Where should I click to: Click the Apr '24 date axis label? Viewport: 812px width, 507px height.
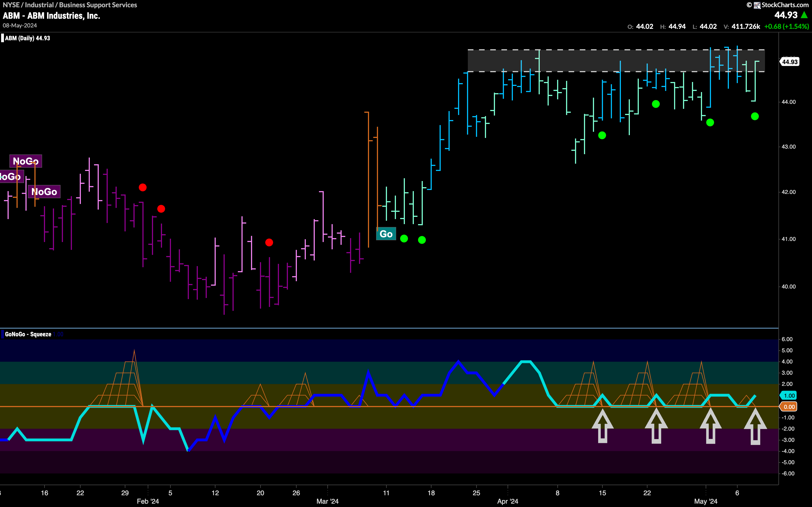click(508, 501)
